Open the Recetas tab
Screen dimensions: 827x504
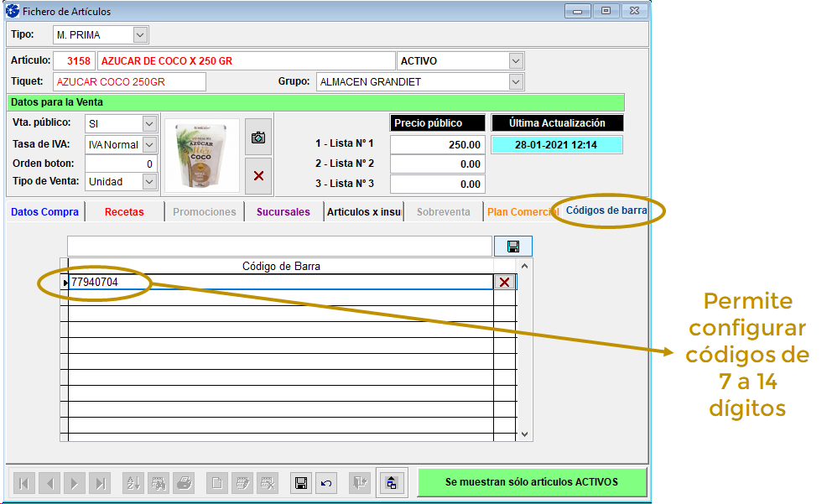pyautogui.click(x=124, y=212)
